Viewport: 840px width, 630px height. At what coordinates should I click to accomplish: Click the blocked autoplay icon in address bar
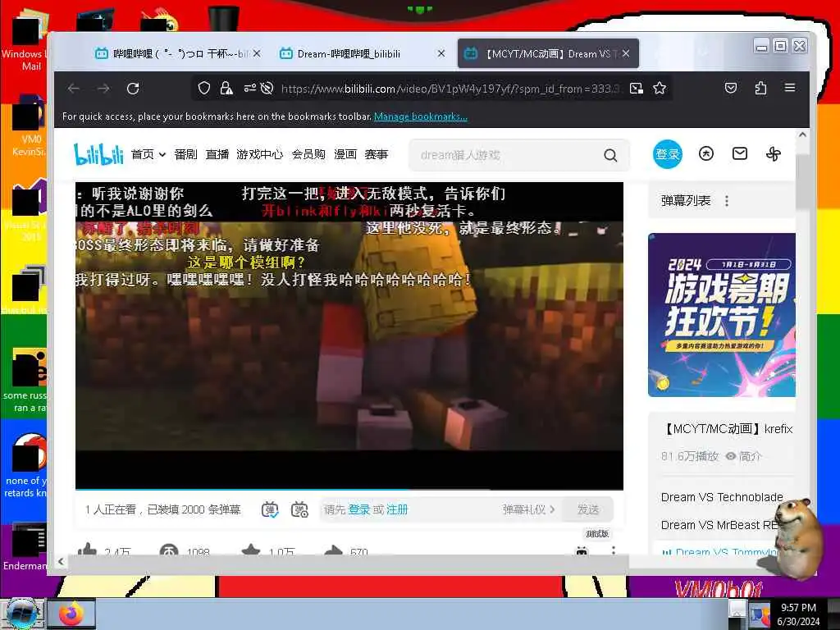pyautogui.click(x=267, y=89)
